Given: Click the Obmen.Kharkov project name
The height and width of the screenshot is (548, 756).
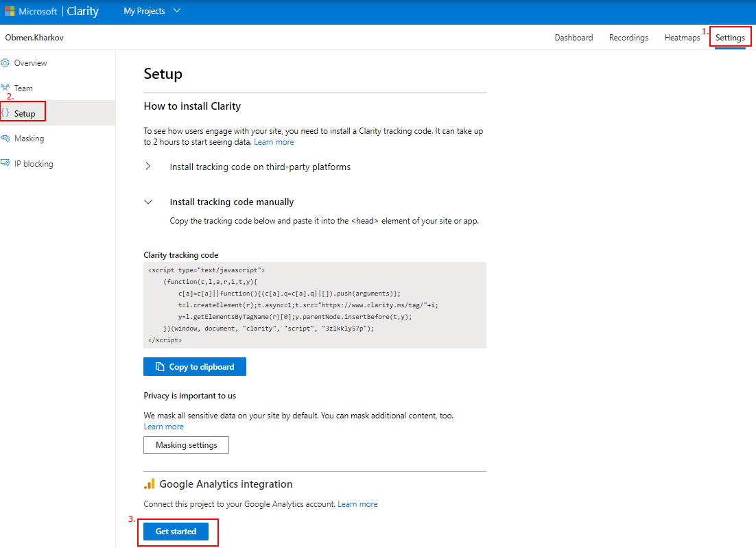Looking at the screenshot, I should [x=34, y=38].
